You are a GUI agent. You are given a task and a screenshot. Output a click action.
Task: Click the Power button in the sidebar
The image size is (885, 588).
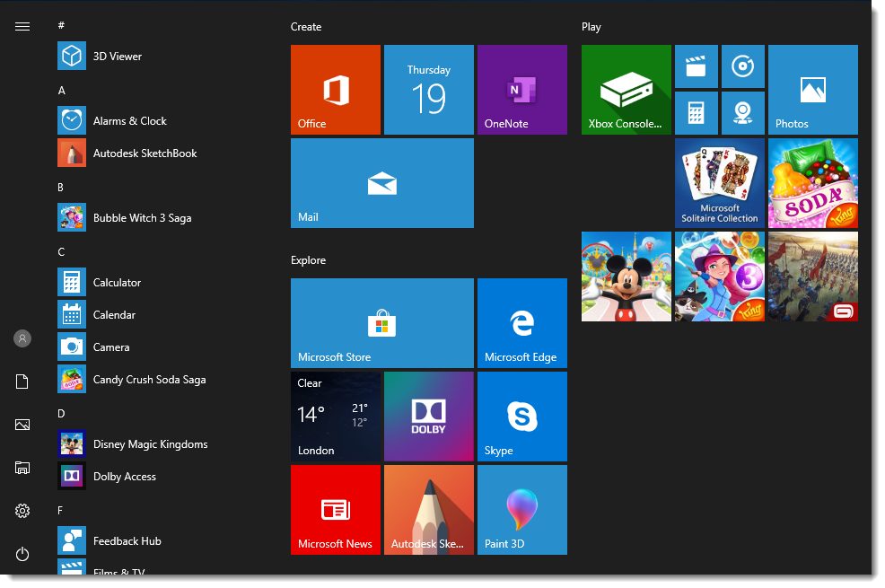(22, 555)
